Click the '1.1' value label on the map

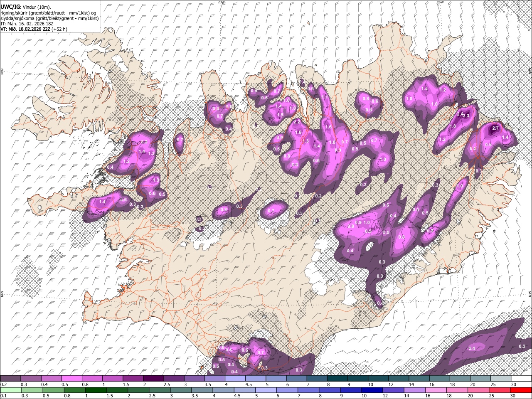(x=325, y=97)
